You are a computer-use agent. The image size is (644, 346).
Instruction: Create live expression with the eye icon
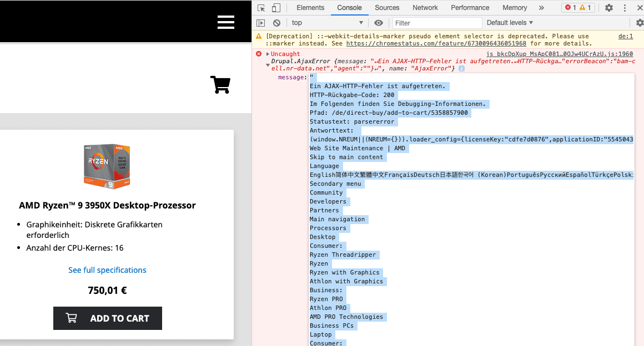point(379,23)
